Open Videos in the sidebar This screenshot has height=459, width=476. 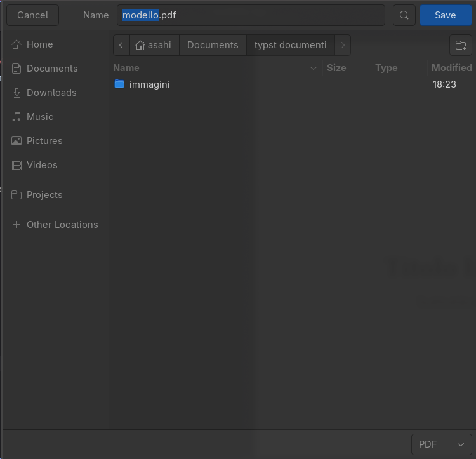[56, 165]
